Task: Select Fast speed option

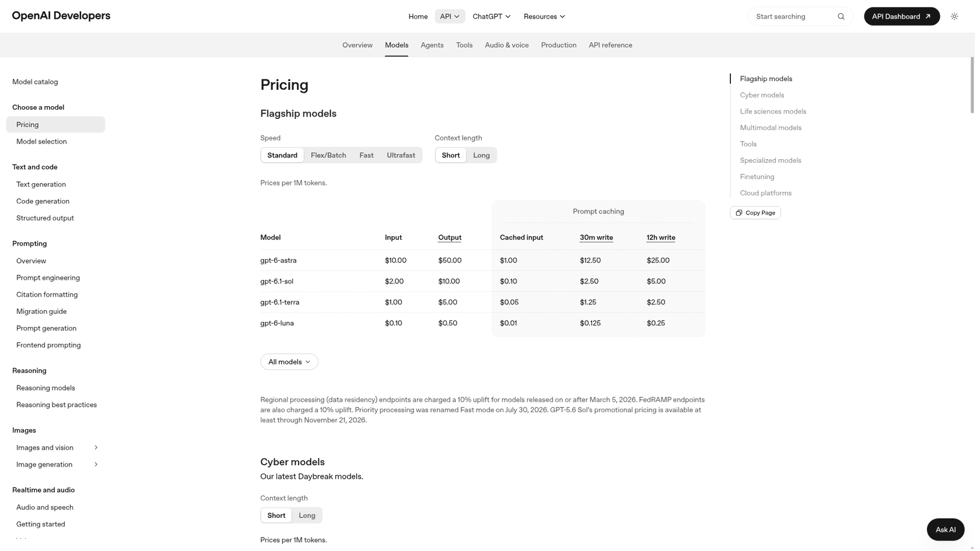Action: coord(366,155)
